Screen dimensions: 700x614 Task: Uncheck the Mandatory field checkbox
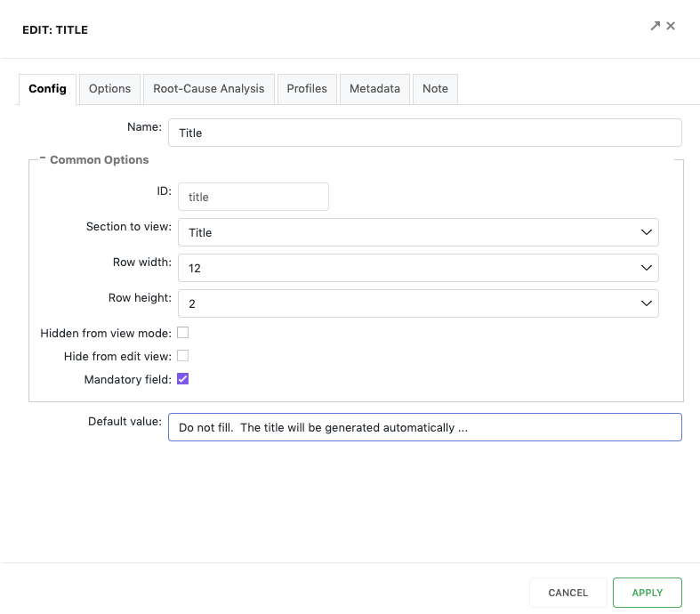coord(183,379)
